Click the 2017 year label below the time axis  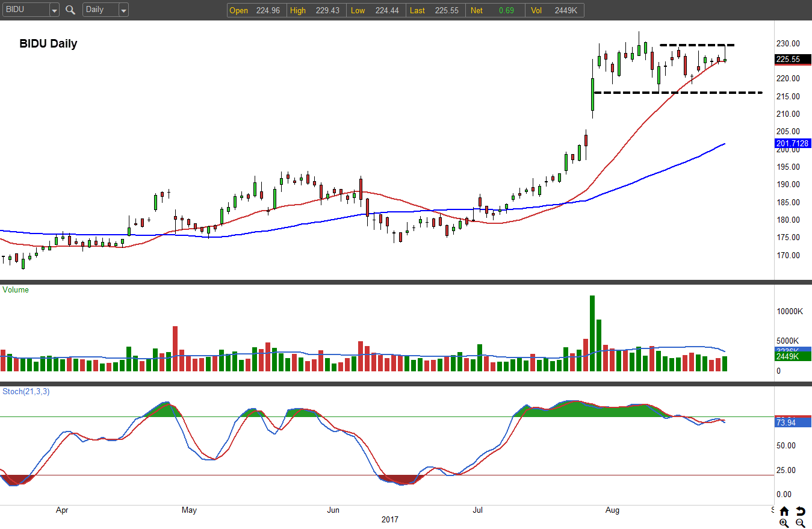coord(390,519)
